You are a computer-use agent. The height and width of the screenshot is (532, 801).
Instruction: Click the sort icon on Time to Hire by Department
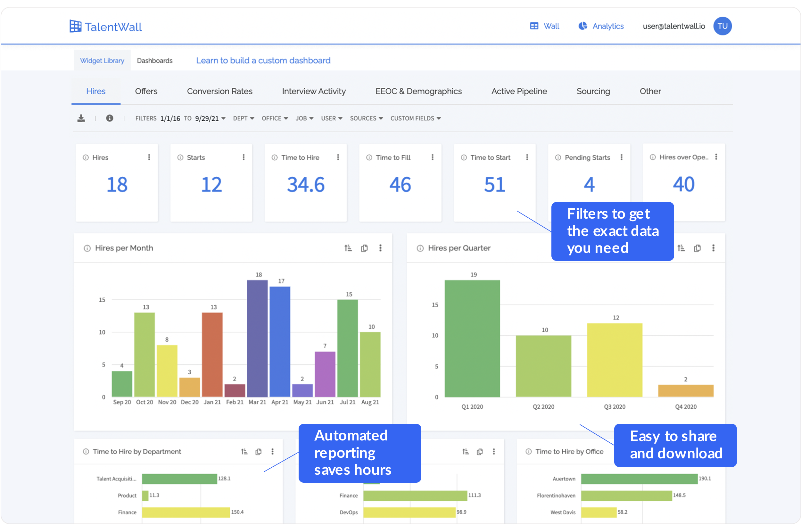(244, 452)
